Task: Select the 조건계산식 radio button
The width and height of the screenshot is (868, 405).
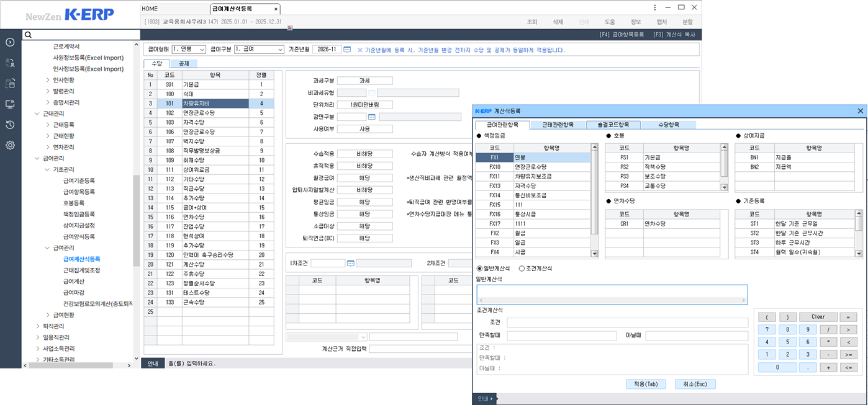Action: [x=522, y=269]
